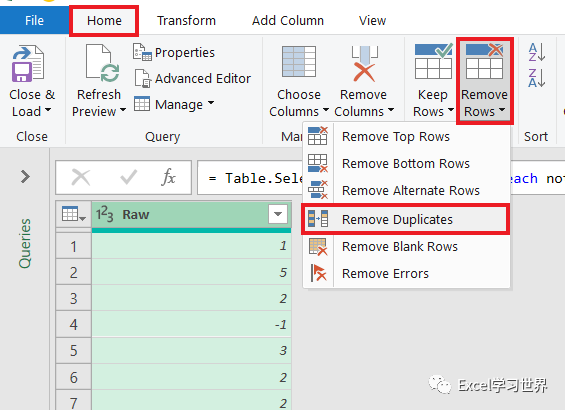
Task: Open the Advanced Editor
Action: (192, 79)
